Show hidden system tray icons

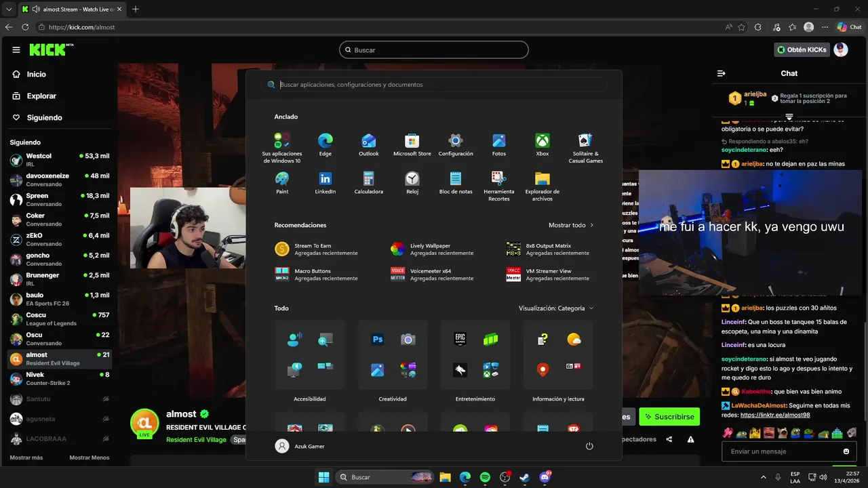(764, 477)
